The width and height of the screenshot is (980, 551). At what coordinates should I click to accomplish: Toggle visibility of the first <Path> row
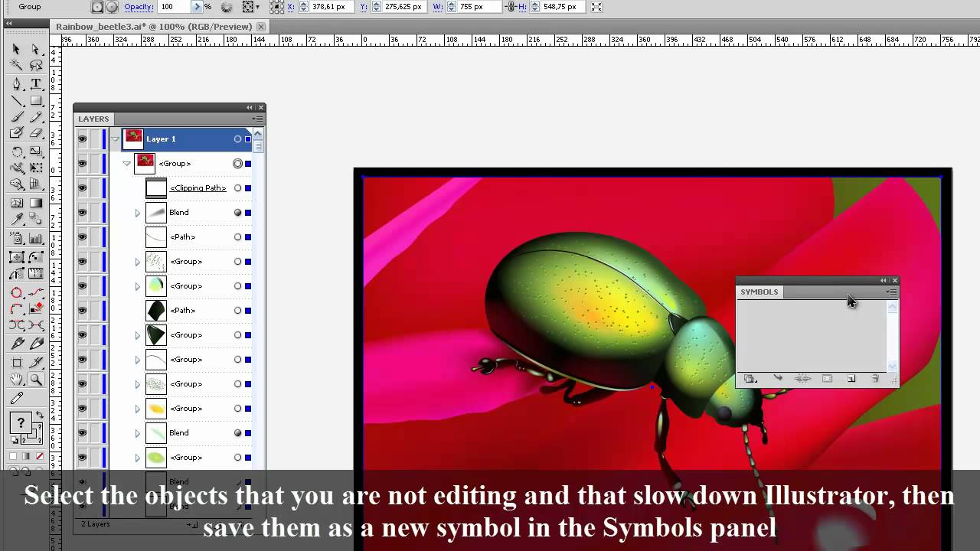click(82, 237)
